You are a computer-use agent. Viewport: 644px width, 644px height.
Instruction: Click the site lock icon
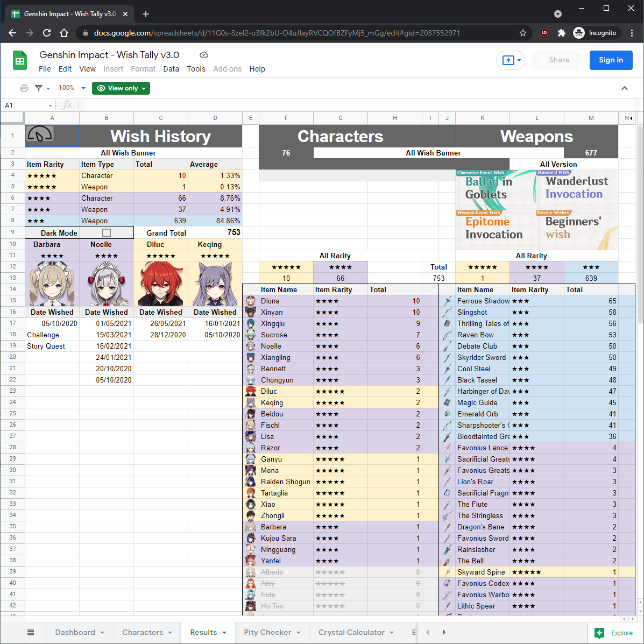click(85, 33)
